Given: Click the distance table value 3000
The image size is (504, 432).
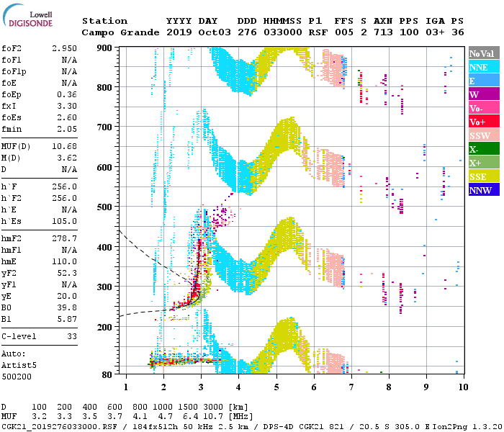Looking at the screenshot, I should (213, 408).
